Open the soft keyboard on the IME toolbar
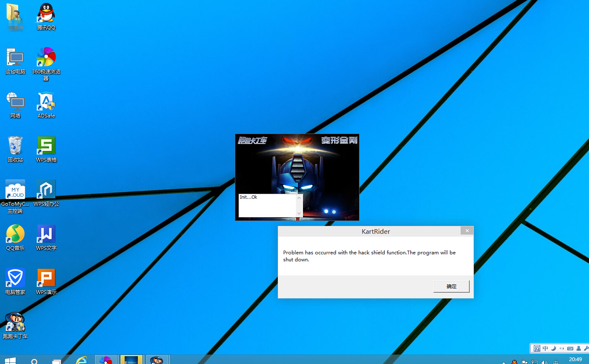 pos(570,348)
